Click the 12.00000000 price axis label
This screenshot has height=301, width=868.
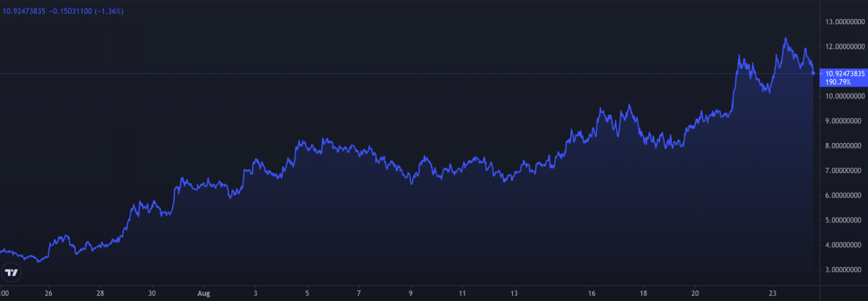[844, 47]
